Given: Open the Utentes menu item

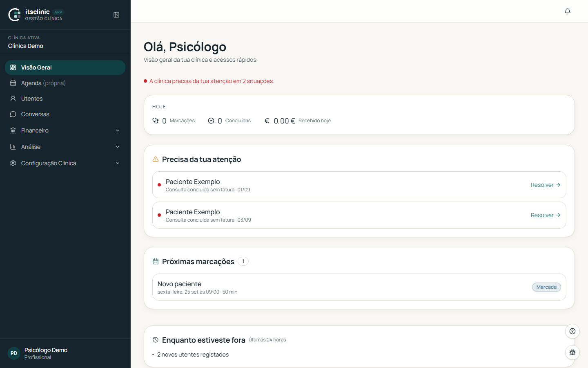Looking at the screenshot, I should [x=65, y=99].
